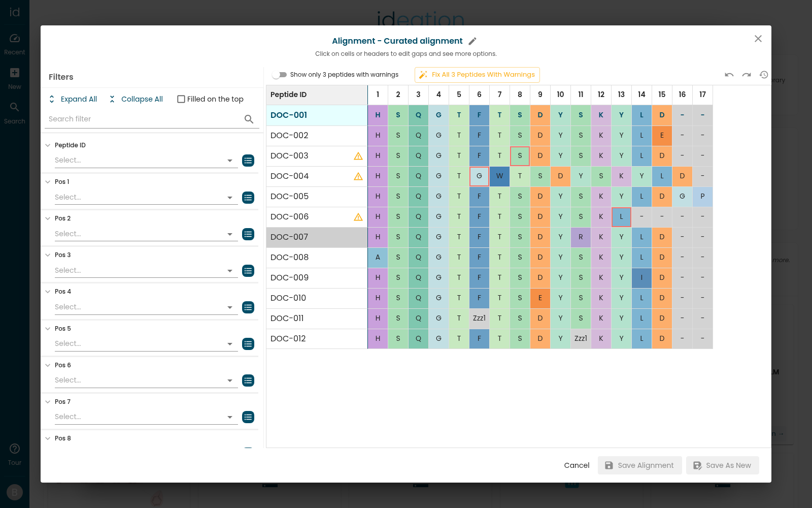The height and width of the screenshot is (508, 812).
Task: Click the red-outlined L cell in DOC-006
Action: click(x=621, y=217)
